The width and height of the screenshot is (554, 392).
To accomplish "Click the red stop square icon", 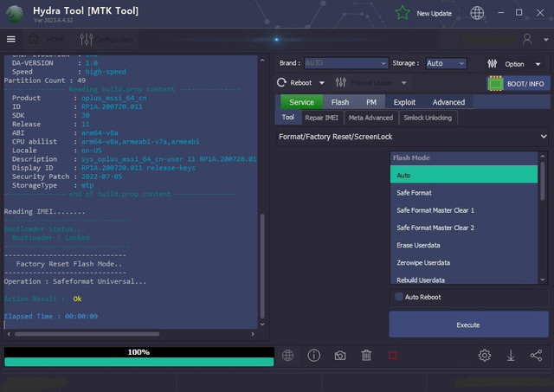I will pos(392,356).
